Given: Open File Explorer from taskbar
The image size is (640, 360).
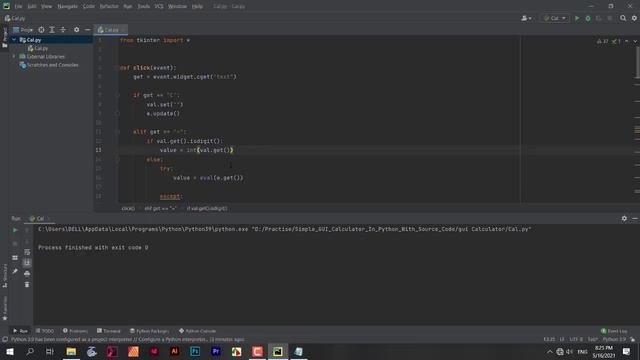Looking at the screenshot, I should 71,351.
